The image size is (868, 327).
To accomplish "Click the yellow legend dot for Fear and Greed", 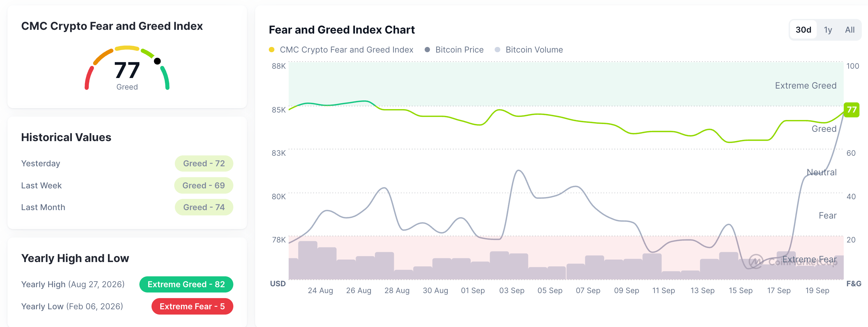I will click(272, 49).
